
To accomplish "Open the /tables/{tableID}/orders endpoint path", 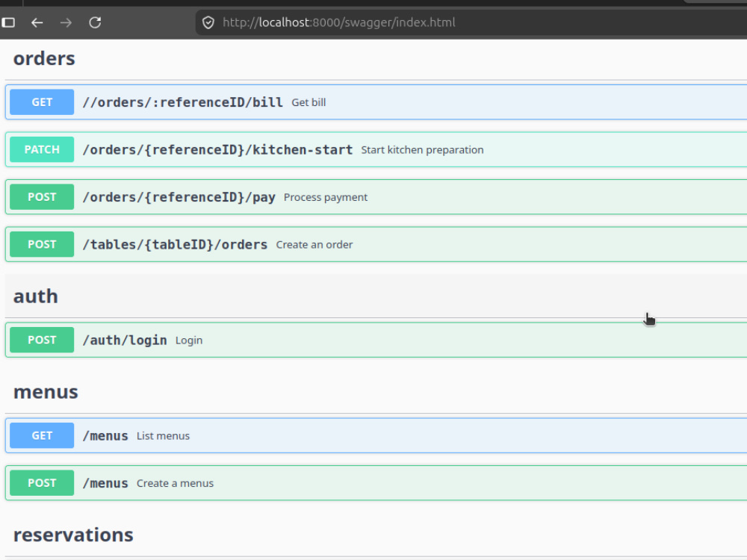I will (x=175, y=244).
